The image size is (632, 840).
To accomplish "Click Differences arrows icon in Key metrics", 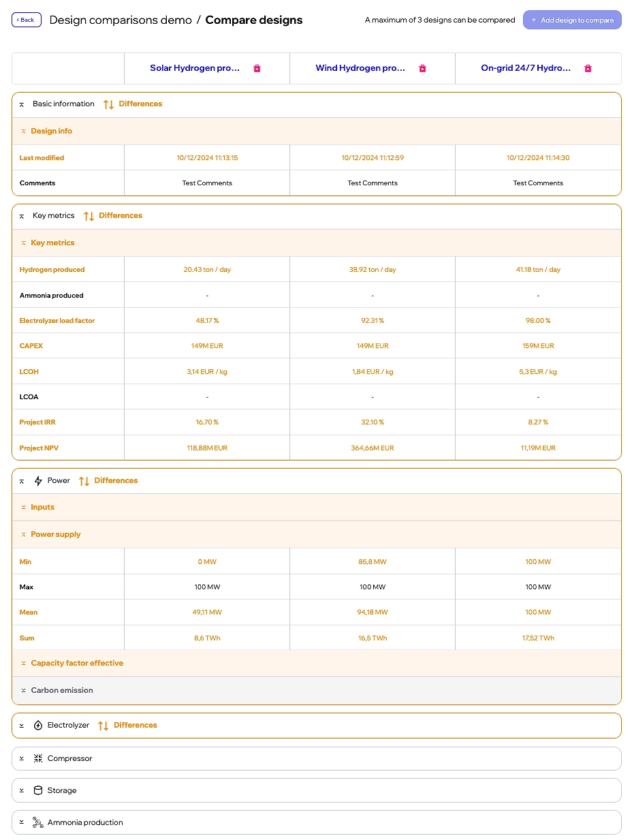I will 89,216.
